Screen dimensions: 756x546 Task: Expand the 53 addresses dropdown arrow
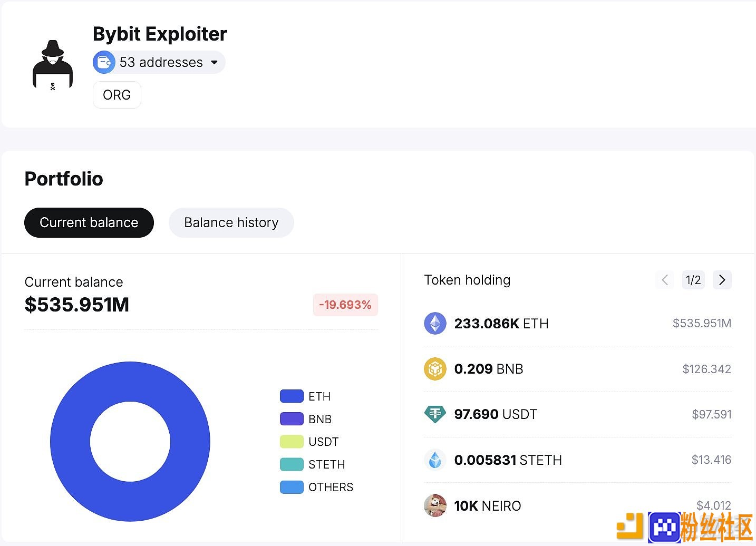pos(215,62)
